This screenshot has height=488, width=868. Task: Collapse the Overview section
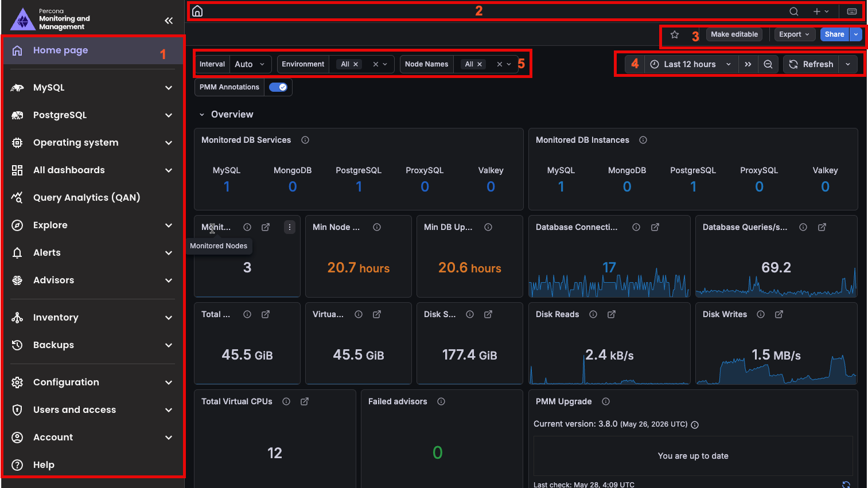(202, 115)
